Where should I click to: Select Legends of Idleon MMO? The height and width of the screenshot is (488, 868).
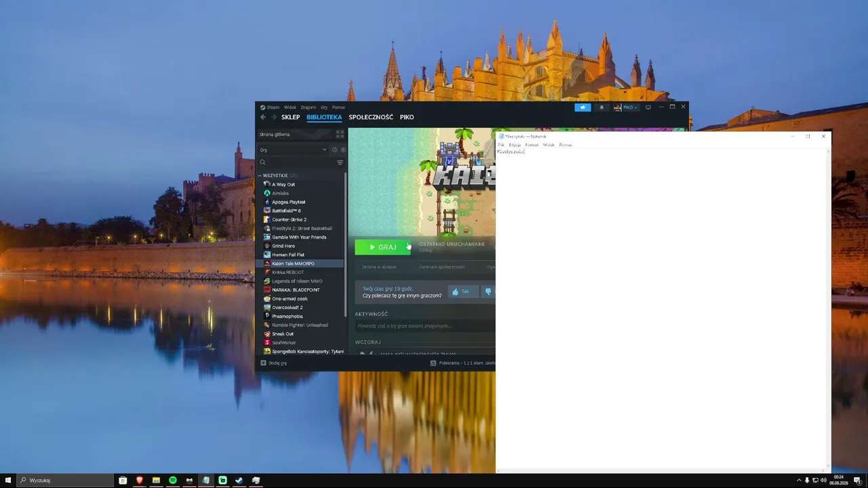pos(301,281)
